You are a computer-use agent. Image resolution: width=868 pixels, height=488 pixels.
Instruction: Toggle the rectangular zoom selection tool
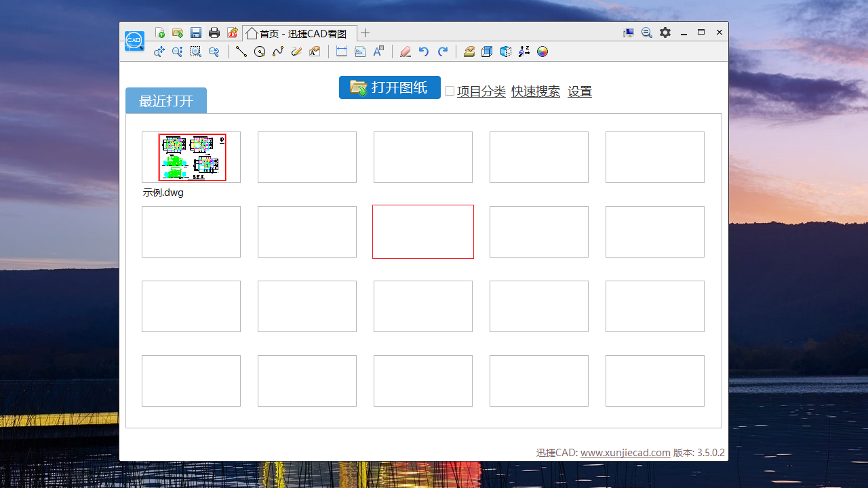(x=195, y=51)
